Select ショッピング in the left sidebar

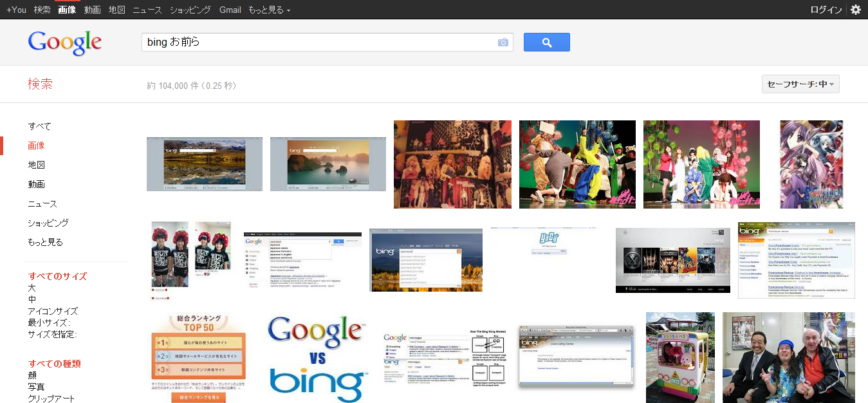coord(48,223)
